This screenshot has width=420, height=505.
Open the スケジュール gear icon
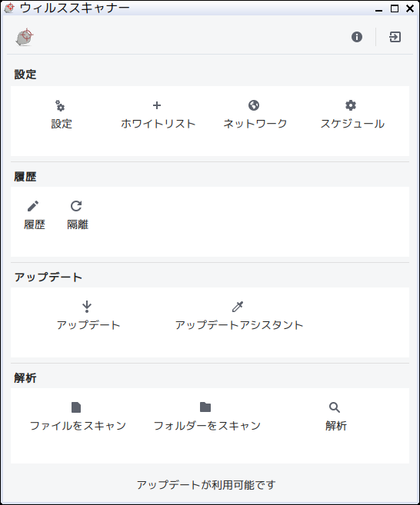351,105
